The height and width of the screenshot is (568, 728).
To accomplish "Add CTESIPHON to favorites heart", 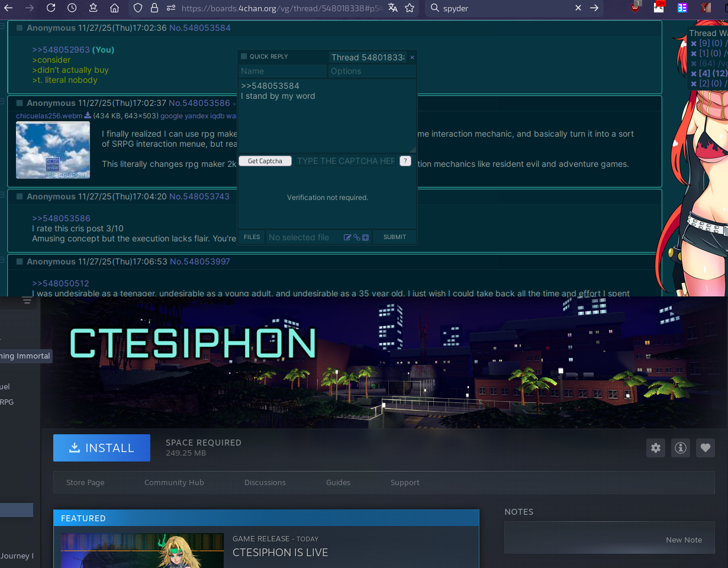I will pyautogui.click(x=706, y=448).
